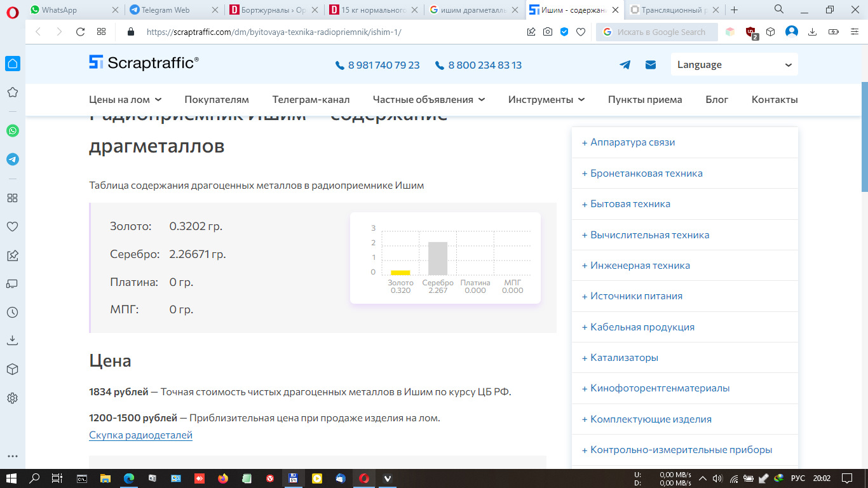Image resolution: width=868 pixels, height=488 pixels.
Task: Click the Scraptraffic logo
Action: pos(144,62)
